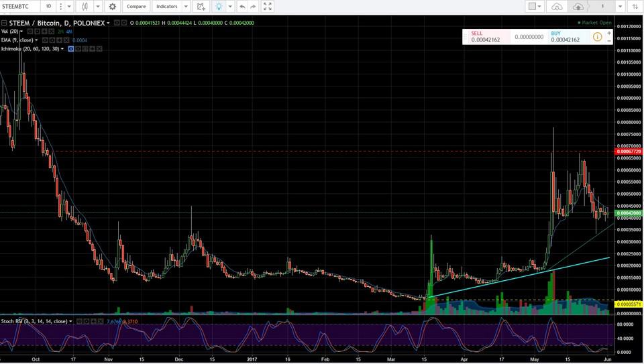Click the cloud upload save-chart icon
The image size is (644, 364).
coord(578,7)
